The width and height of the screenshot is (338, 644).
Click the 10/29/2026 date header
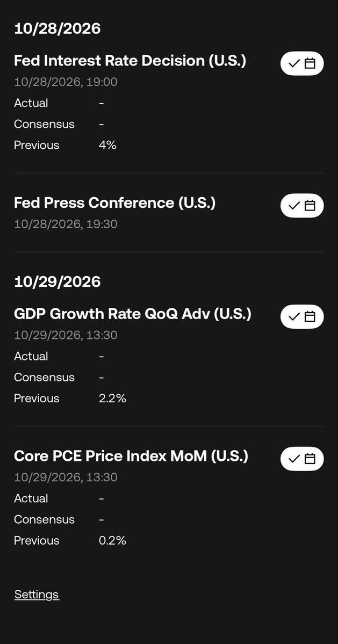click(57, 282)
